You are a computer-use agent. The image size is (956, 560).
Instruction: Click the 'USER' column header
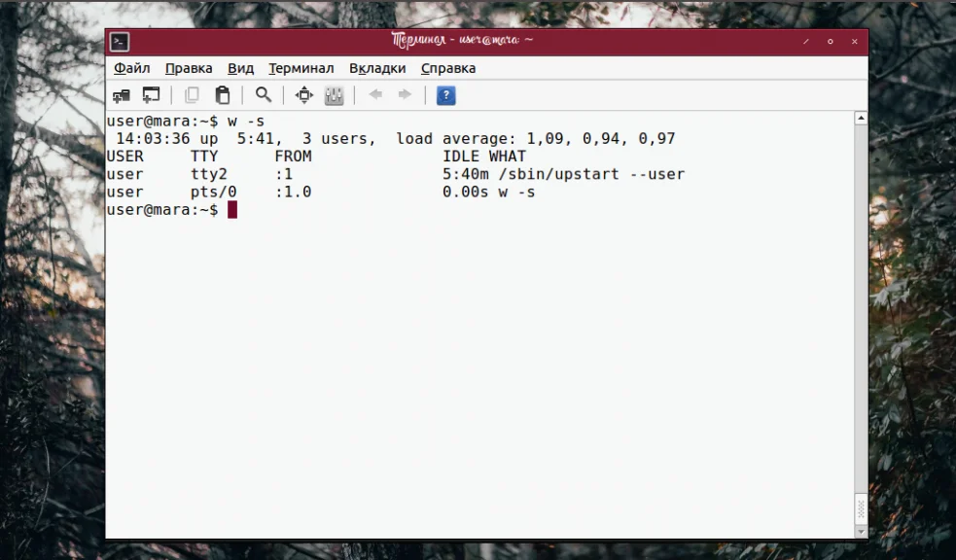click(x=125, y=157)
